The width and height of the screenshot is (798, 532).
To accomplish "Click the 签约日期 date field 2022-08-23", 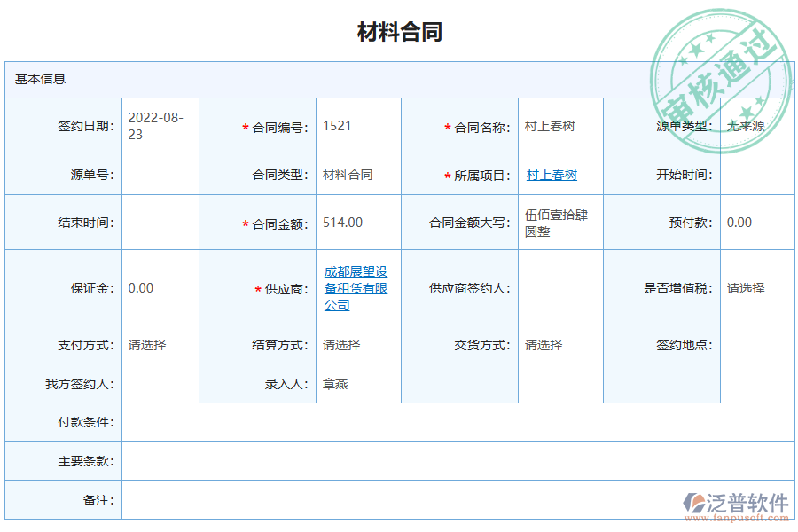I will tap(155, 125).
